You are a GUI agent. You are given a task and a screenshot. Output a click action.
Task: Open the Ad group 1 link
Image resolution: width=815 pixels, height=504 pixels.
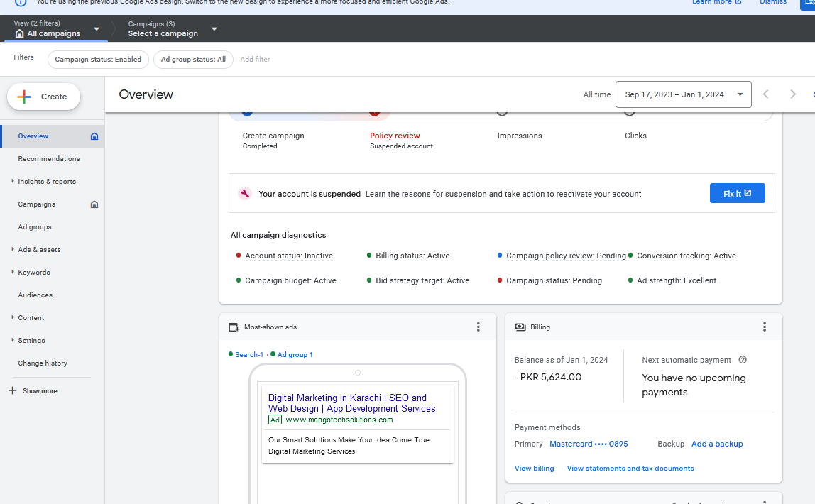point(295,355)
